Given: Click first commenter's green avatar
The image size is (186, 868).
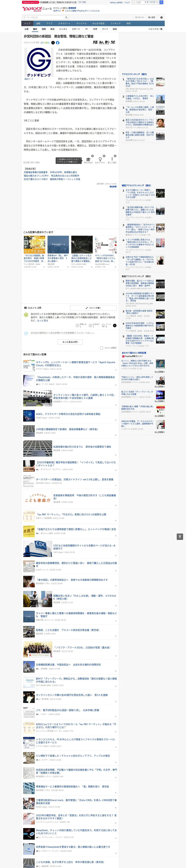Looking at the screenshot, I should 26,314.
